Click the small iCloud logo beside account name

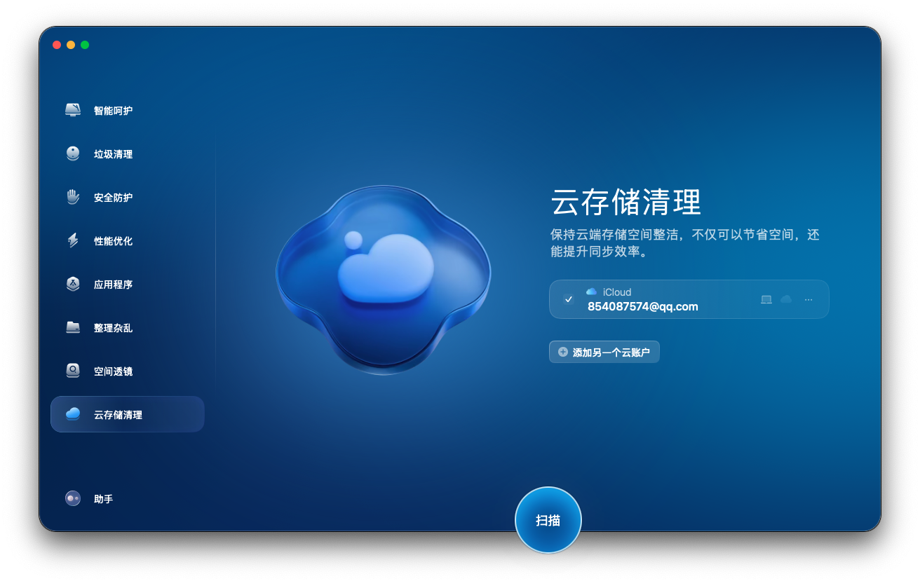click(x=592, y=292)
